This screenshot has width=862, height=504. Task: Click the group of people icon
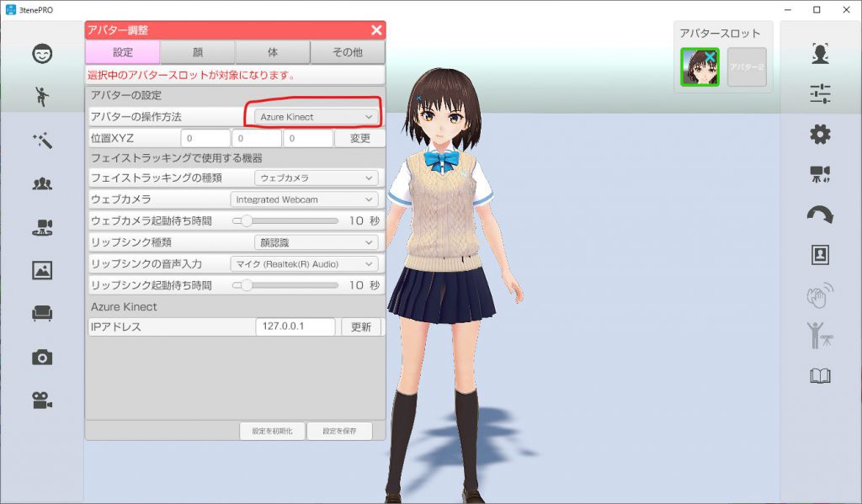pos(42,183)
